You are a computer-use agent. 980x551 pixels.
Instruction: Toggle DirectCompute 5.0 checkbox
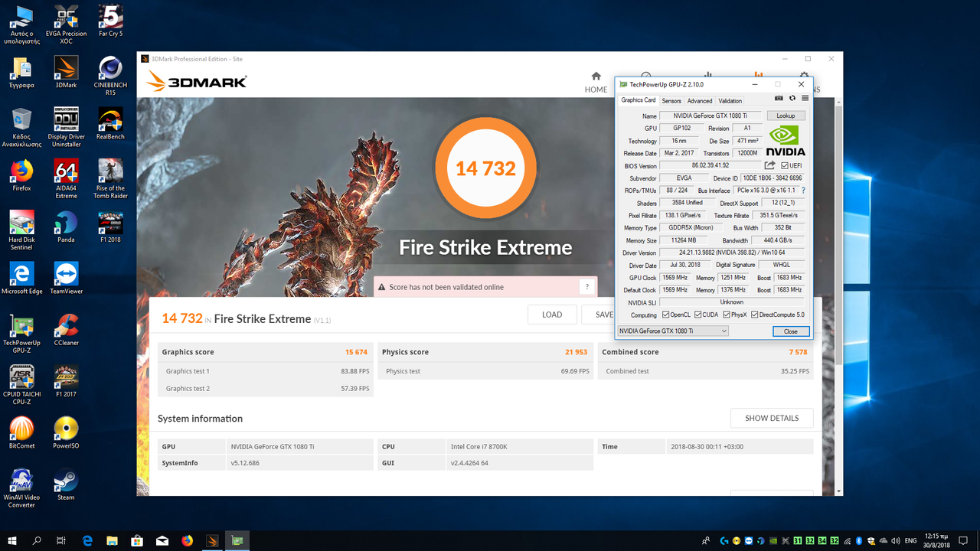755,315
